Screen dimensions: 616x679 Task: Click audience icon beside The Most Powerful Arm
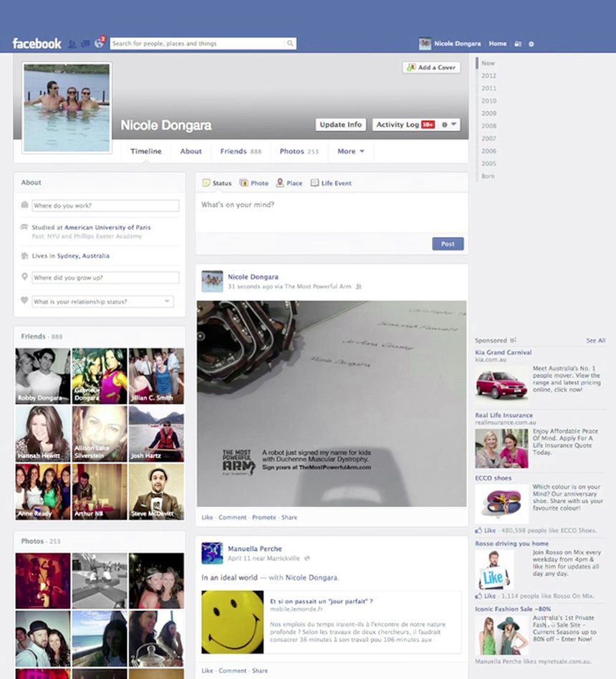click(359, 286)
